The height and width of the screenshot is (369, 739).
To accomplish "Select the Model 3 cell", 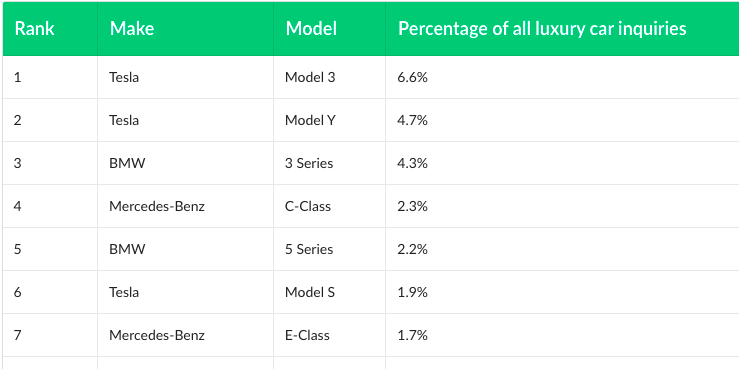I will point(329,77).
